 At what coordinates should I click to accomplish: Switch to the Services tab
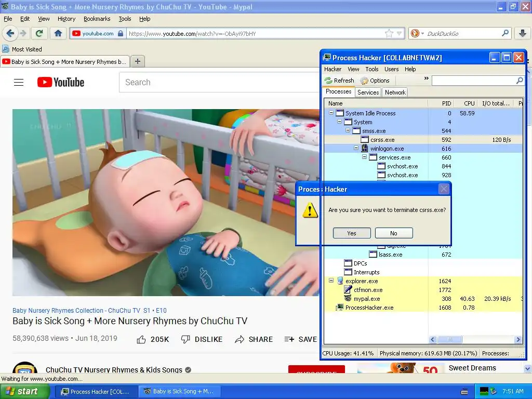tap(368, 92)
